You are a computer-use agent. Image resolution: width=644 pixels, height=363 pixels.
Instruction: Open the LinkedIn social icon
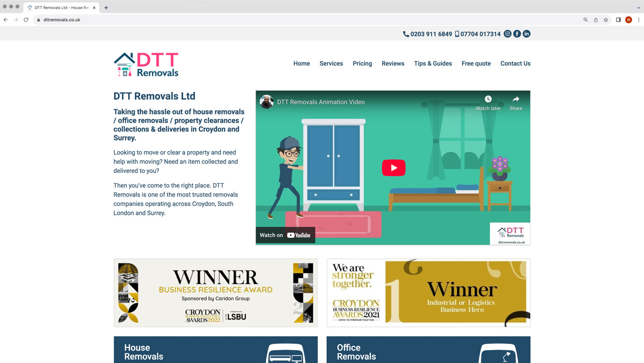(526, 34)
